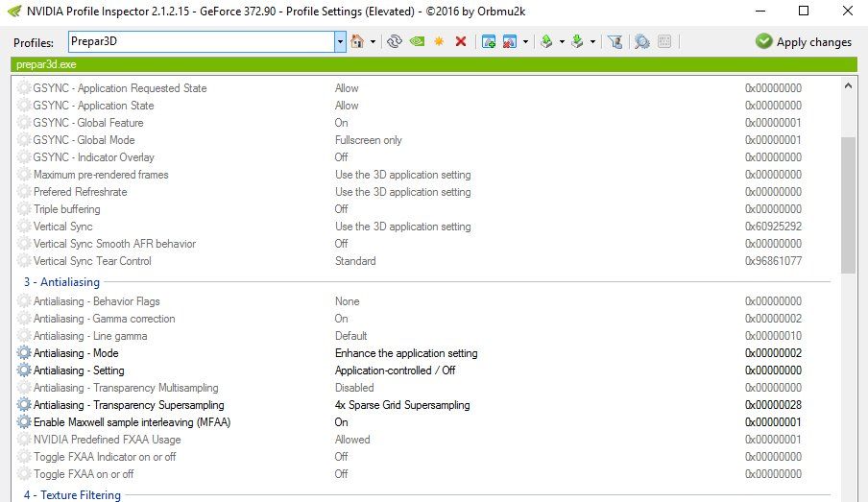Image resolution: width=868 pixels, height=502 pixels.
Task: Click gear icon beside Vertical Sync
Action: tap(24, 227)
